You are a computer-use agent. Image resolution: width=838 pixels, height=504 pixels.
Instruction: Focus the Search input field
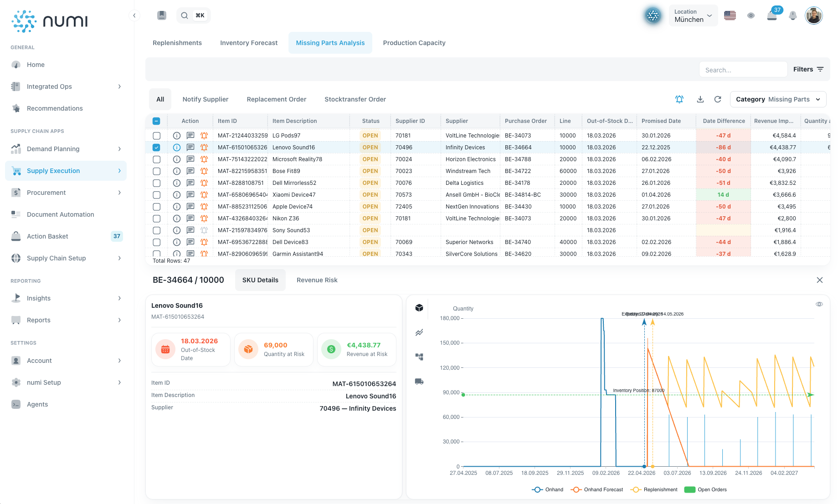coord(743,70)
